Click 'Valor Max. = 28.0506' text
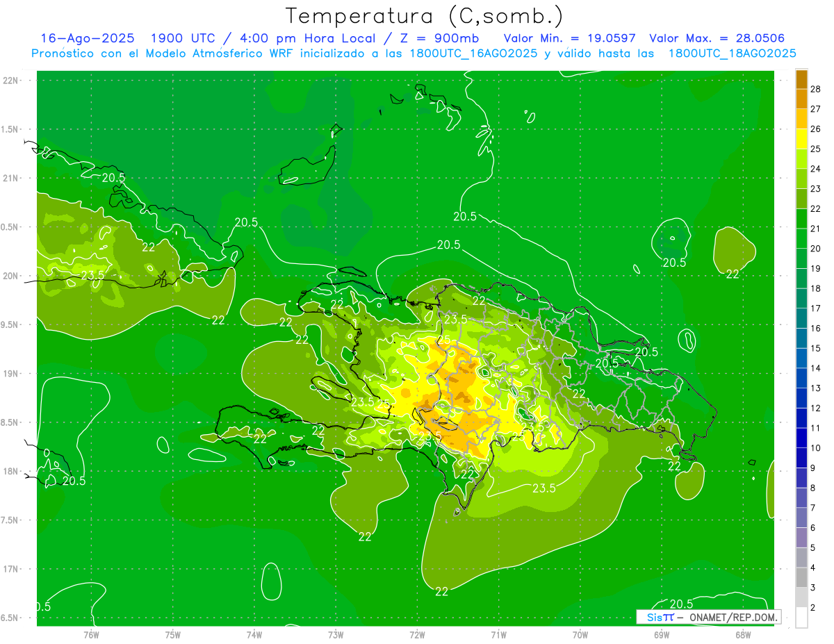 [x=718, y=38]
